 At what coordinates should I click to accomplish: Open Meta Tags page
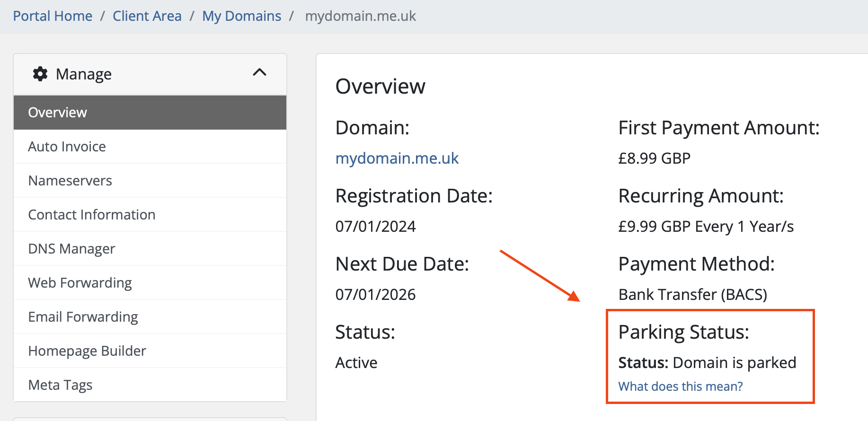click(x=60, y=385)
